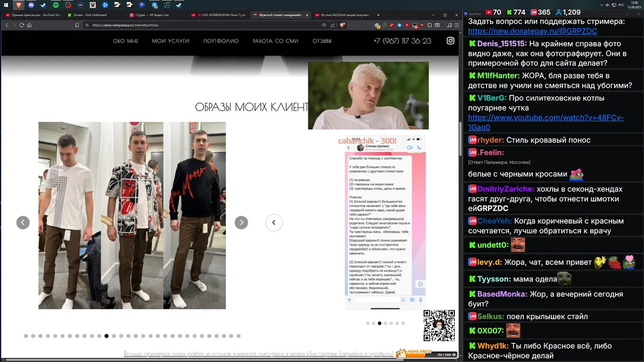Viewport: 644px width, 362px height.
Task: Click ОБРАЗЫ МОИХ КЛИЕНТ heading
Action: 252,107
